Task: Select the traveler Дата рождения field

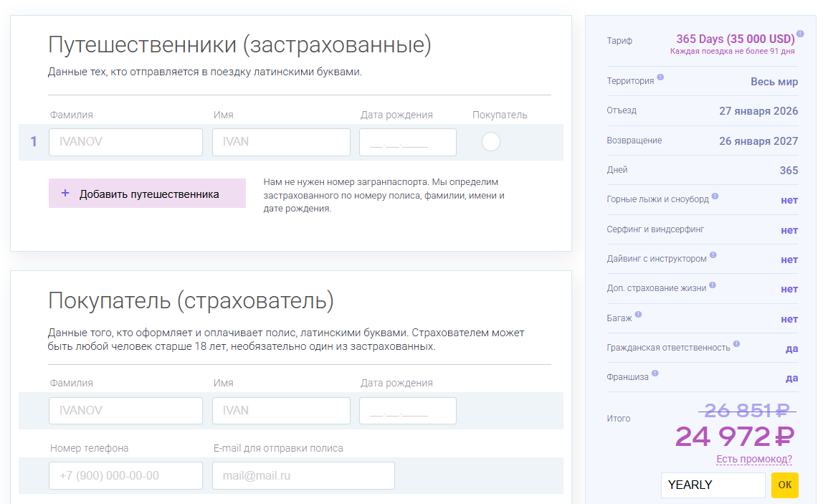Action: point(407,142)
